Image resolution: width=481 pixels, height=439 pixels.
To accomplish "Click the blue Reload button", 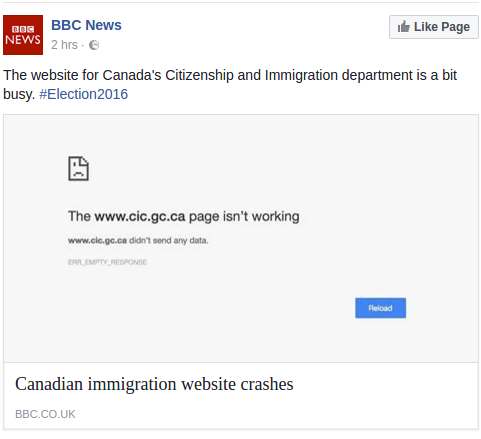I will click(380, 308).
